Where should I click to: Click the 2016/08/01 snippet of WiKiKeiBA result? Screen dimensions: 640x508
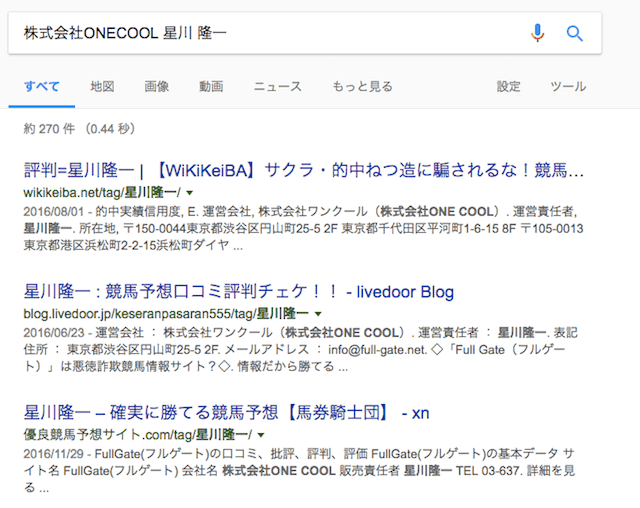(x=303, y=228)
